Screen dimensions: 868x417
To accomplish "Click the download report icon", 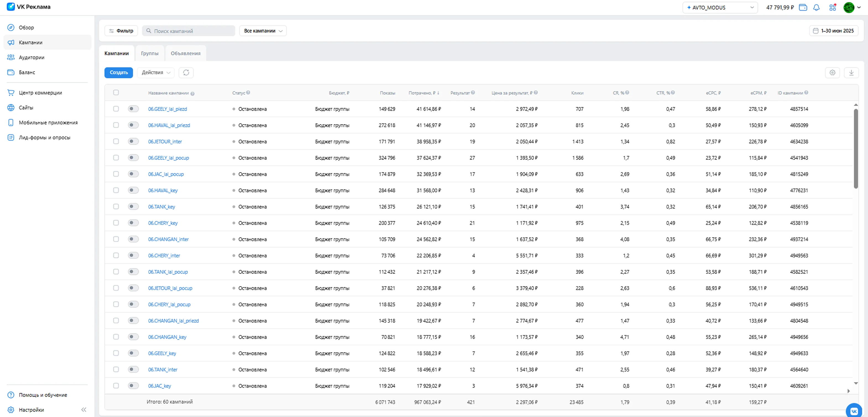I will (x=851, y=72).
